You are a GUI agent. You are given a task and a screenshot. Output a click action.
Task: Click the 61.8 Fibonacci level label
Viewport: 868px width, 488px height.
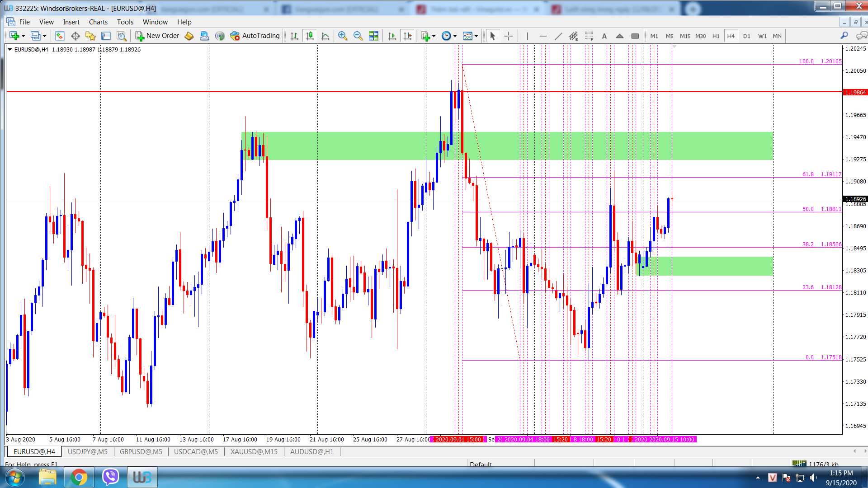click(808, 174)
